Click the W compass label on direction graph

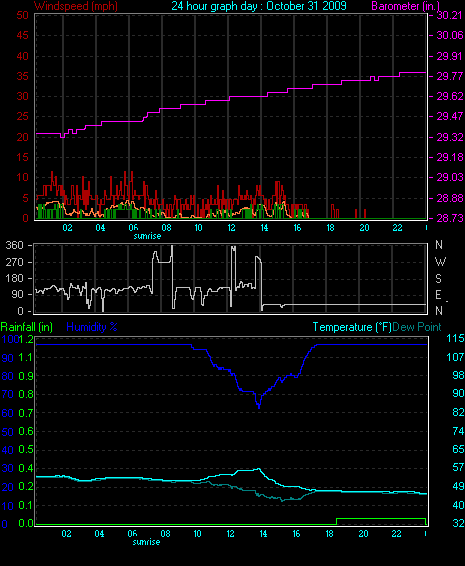(x=440, y=262)
